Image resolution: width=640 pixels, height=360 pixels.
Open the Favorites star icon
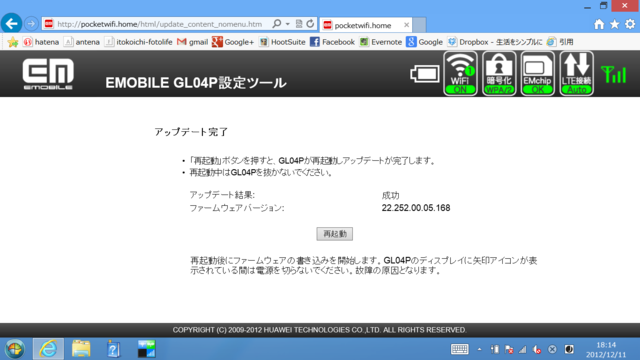tap(614, 24)
